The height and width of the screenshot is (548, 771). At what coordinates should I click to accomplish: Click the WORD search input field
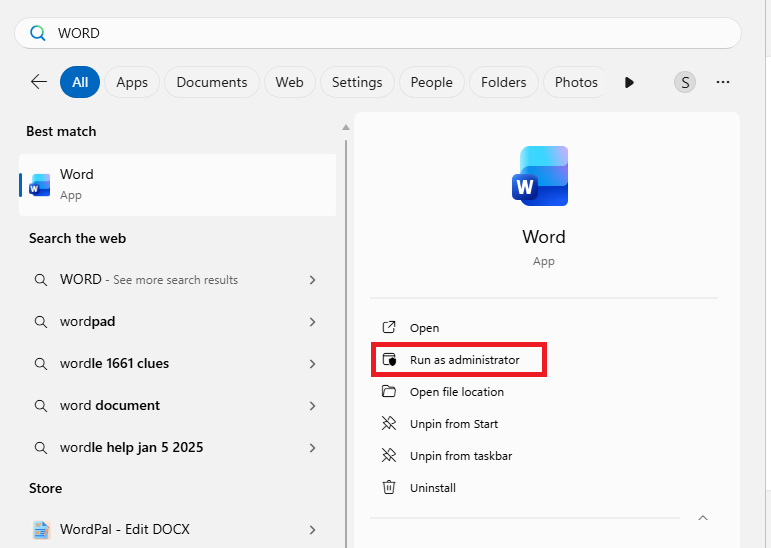pyautogui.click(x=378, y=33)
